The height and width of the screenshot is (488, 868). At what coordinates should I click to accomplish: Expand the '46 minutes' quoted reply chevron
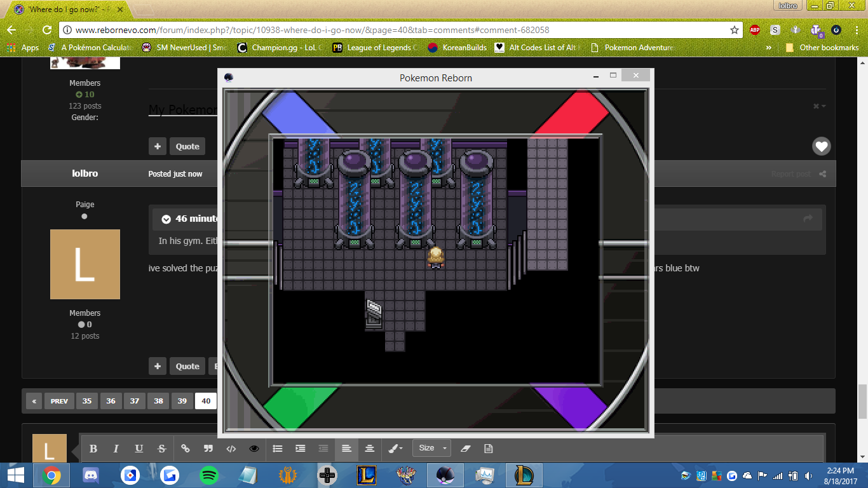[x=166, y=219]
